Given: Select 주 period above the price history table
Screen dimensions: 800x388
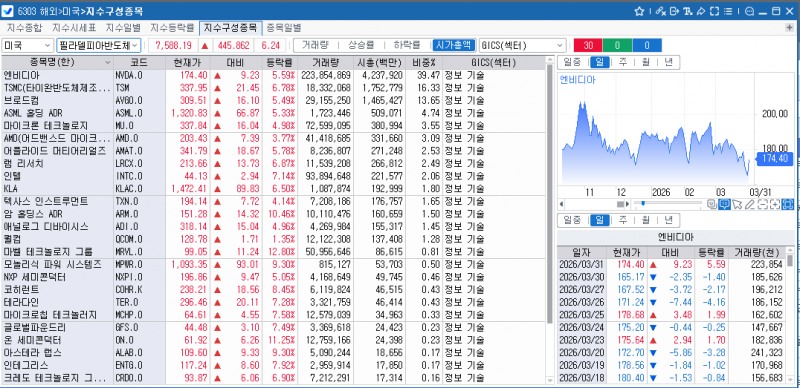Looking at the screenshot, I should coord(622,220).
